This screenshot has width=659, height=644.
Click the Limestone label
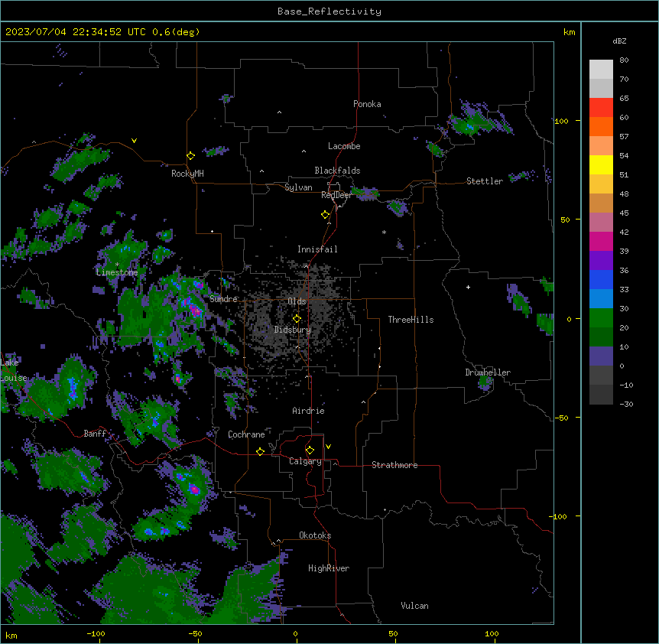[x=117, y=272]
